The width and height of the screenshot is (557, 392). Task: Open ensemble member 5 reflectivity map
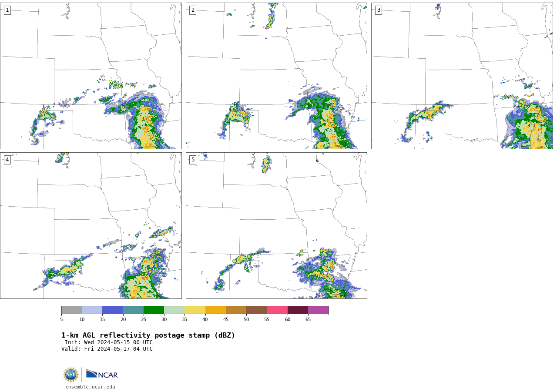click(276, 225)
